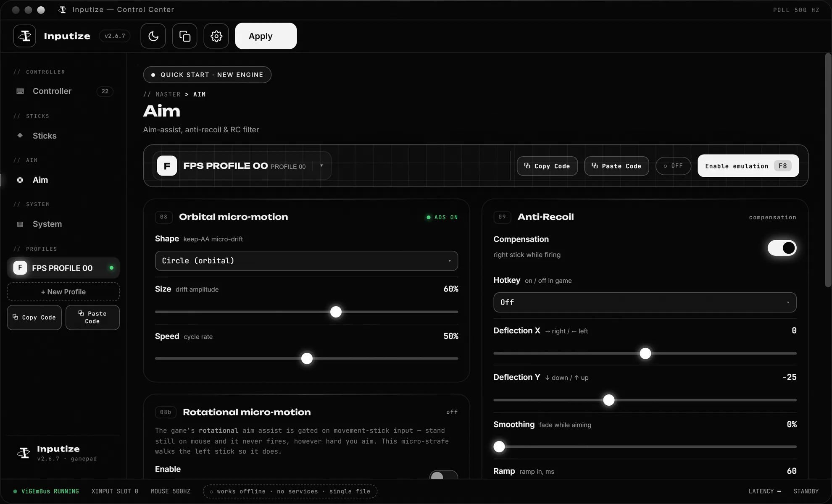Image resolution: width=832 pixels, height=504 pixels.
Task: Select FPS PROFILE 00 in the sidebar profiles
Action: [63, 268]
